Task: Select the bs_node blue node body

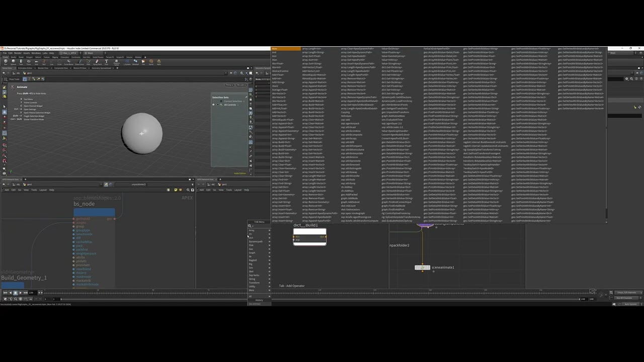Action: pos(94,212)
